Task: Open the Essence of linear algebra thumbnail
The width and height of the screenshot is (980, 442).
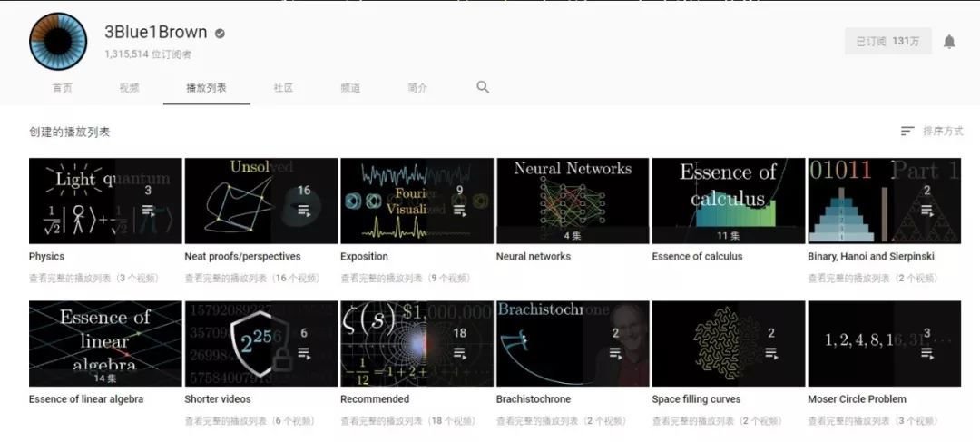Action: click(105, 343)
